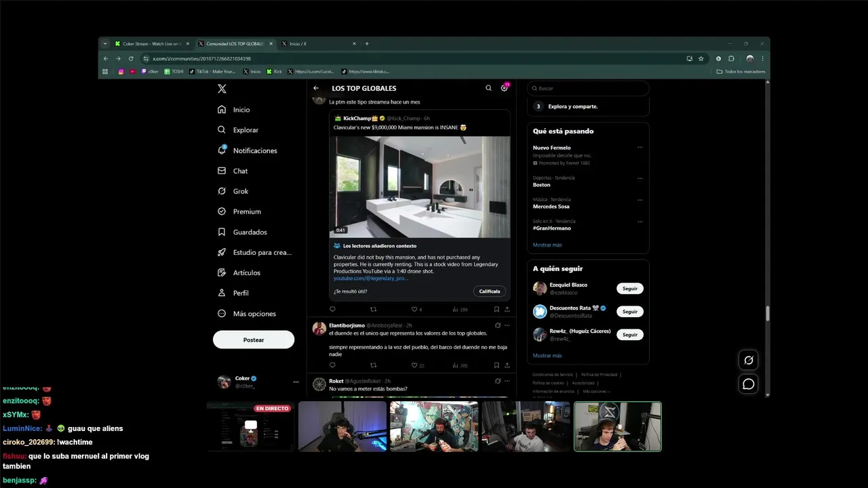
Task: Open the Grok icon on Roket's post
Action: 498,381
